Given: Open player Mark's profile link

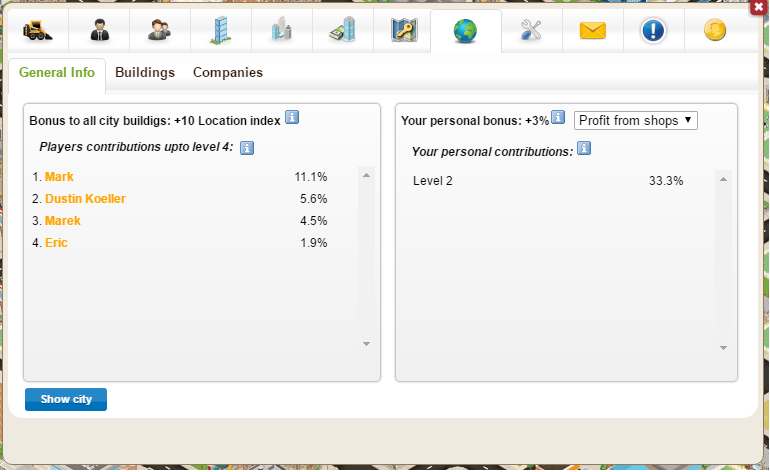Looking at the screenshot, I should pos(59,177).
